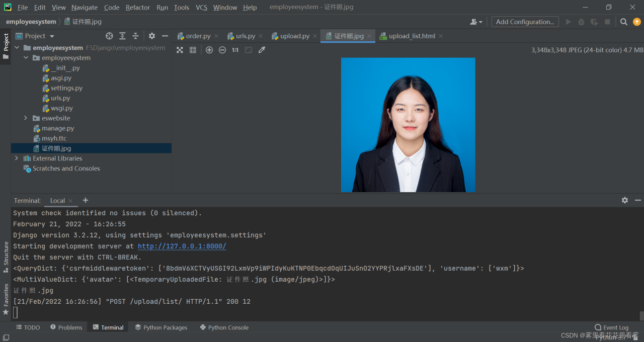The width and height of the screenshot is (644, 342).
Task: Select asgi.py in project tree
Action: click(61, 78)
